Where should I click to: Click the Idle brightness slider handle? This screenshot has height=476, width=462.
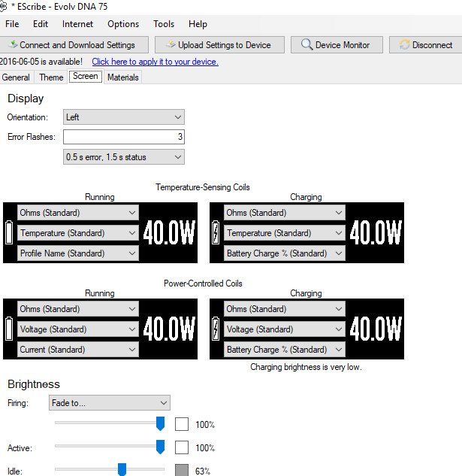click(122, 470)
